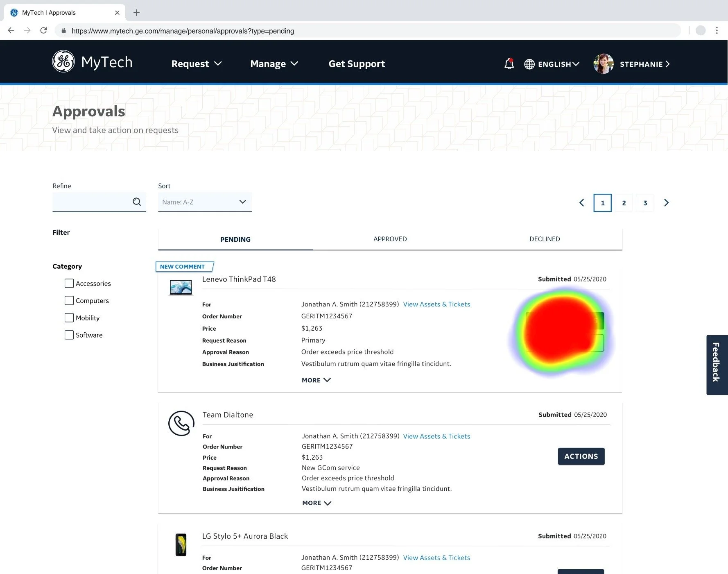Viewport: 728px width, 574px height.
Task: Check the Mobility category filter
Action: coord(69,318)
